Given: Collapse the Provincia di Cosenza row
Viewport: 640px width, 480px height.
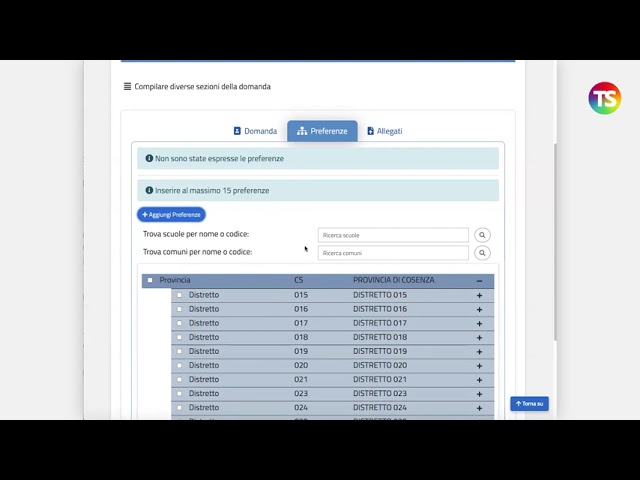Looking at the screenshot, I should [479, 281].
